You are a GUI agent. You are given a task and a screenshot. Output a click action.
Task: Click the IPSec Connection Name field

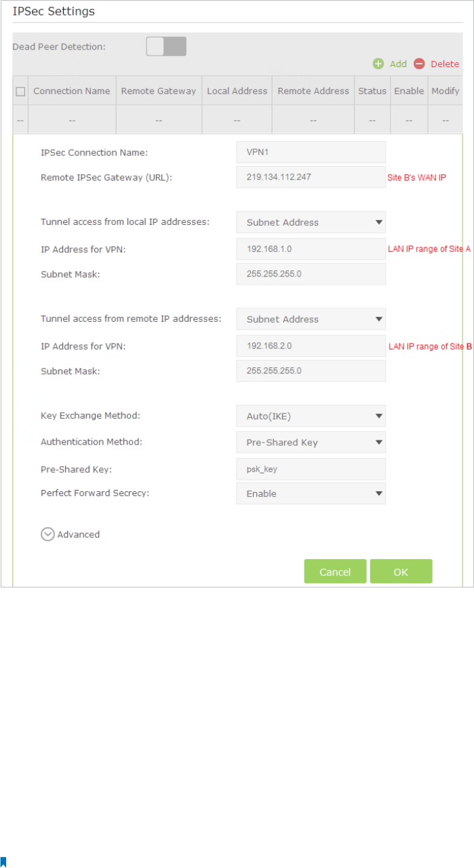[x=311, y=152]
